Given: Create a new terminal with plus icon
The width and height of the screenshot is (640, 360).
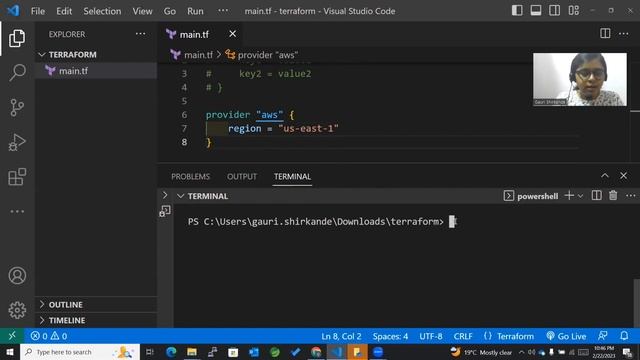Looking at the screenshot, I should [x=569, y=196].
